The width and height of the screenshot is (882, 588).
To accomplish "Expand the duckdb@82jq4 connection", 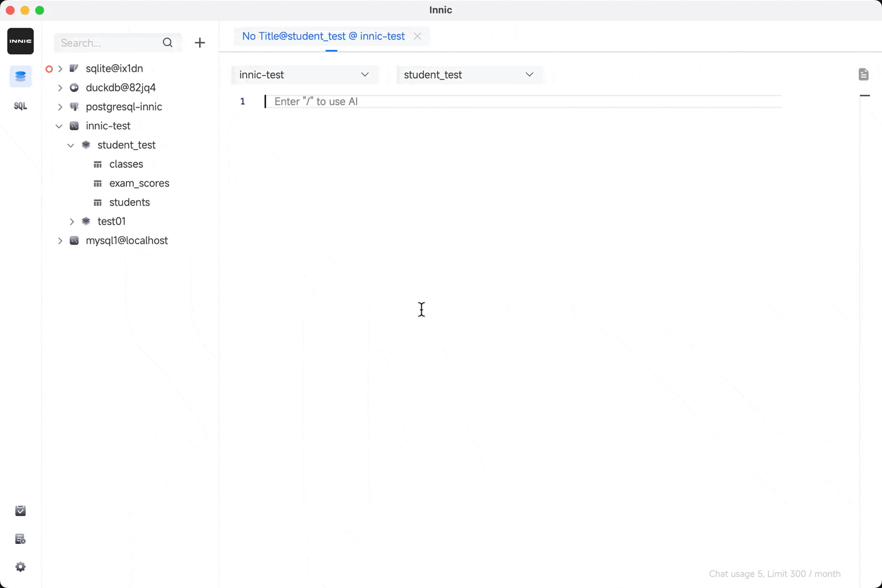I will [x=60, y=88].
